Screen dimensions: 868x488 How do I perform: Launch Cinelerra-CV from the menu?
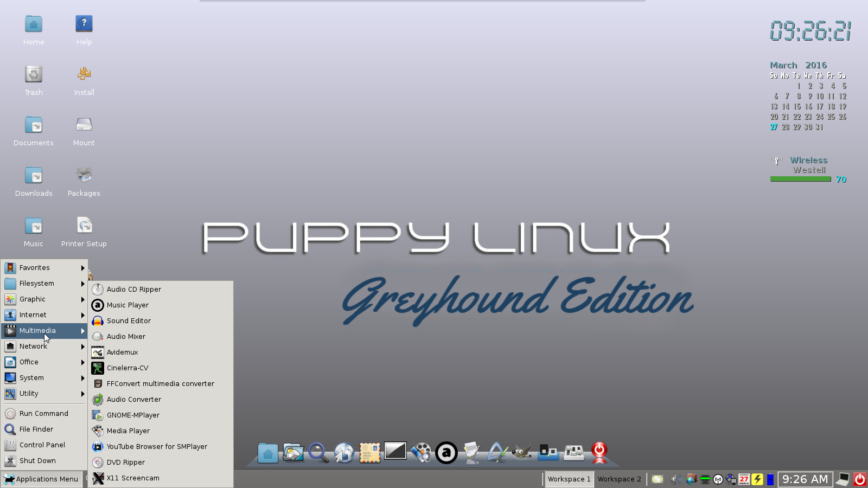pos(161,368)
